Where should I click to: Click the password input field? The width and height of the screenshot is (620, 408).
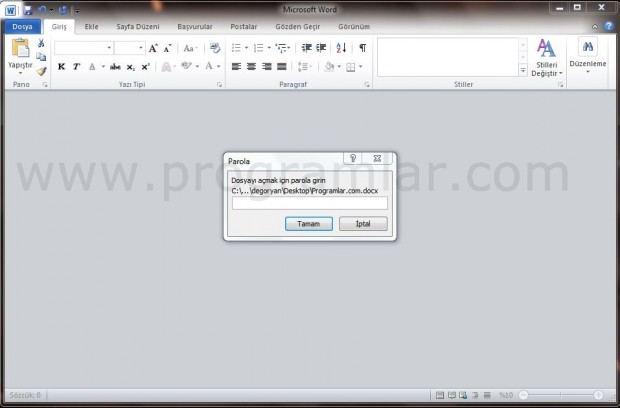(310, 203)
